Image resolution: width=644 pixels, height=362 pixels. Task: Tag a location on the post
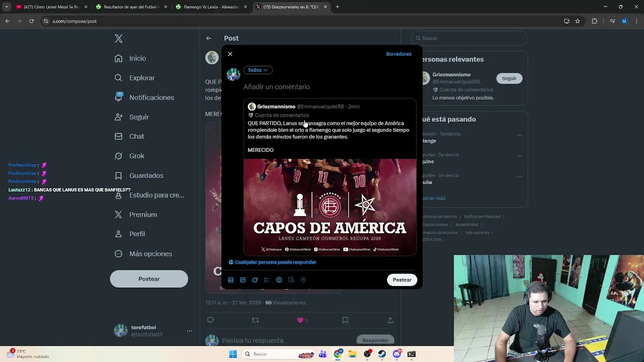pos(303,280)
